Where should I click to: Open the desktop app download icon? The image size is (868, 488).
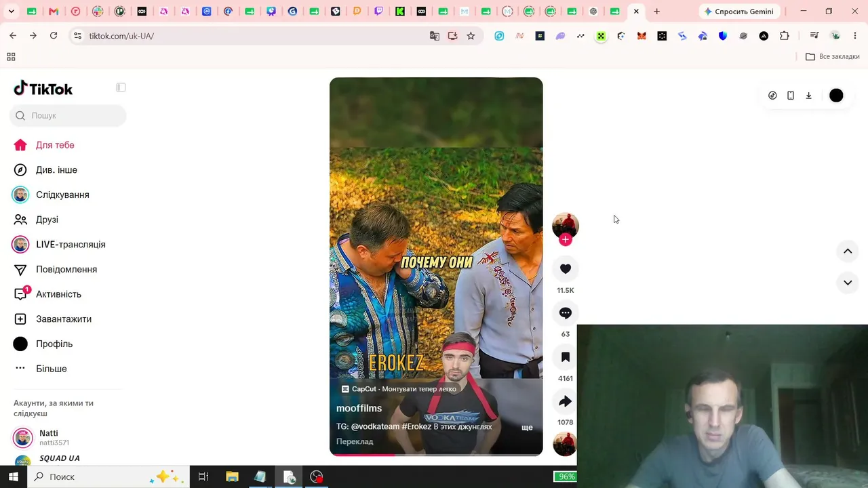pos(809,96)
